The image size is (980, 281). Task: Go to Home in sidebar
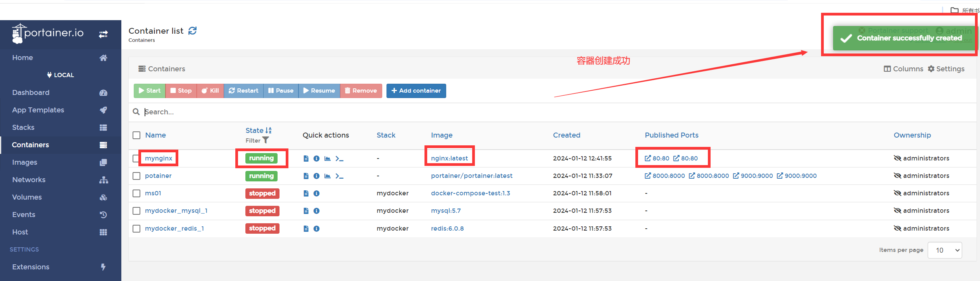[x=60, y=58]
